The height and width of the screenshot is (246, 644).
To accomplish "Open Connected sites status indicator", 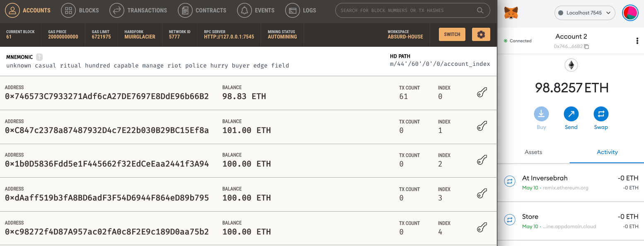I will (518, 41).
